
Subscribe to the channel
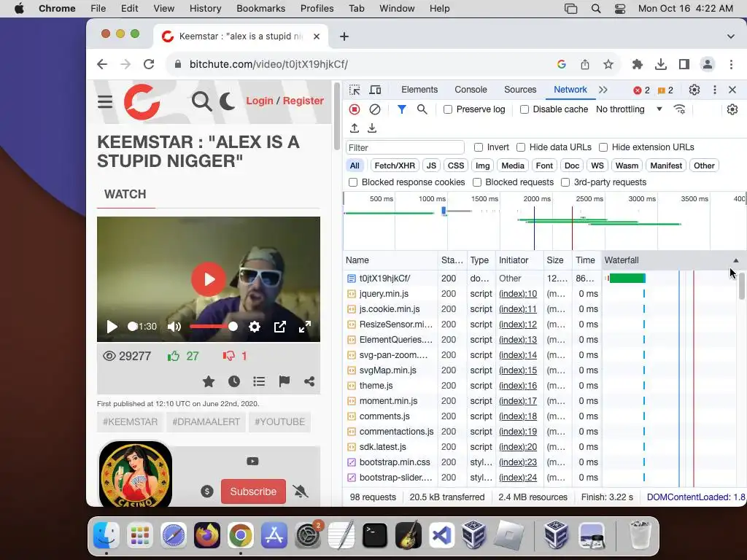click(x=253, y=491)
